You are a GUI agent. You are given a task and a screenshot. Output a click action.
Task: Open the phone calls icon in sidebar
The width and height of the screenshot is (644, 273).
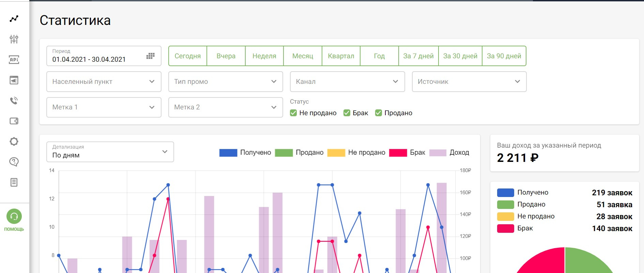tap(14, 101)
